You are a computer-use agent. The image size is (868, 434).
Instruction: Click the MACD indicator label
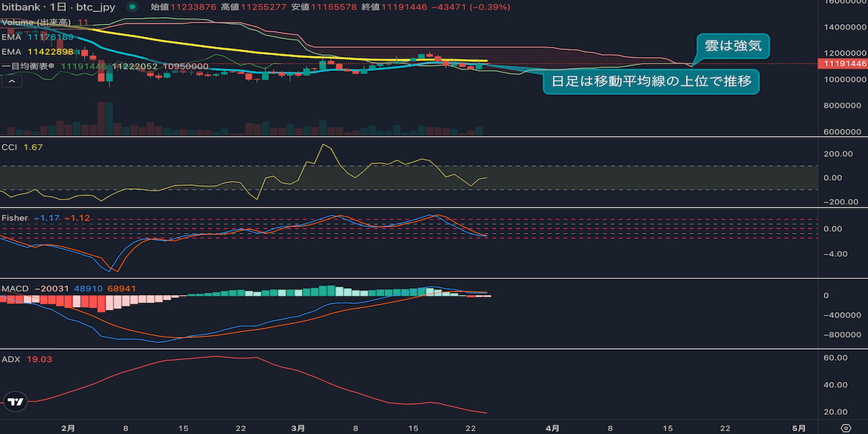coord(15,289)
